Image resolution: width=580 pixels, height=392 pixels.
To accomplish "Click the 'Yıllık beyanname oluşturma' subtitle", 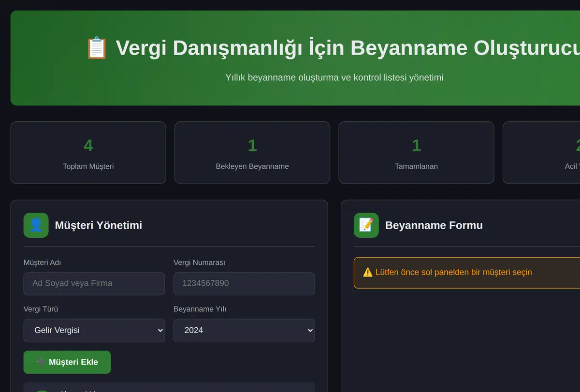I will [334, 77].
